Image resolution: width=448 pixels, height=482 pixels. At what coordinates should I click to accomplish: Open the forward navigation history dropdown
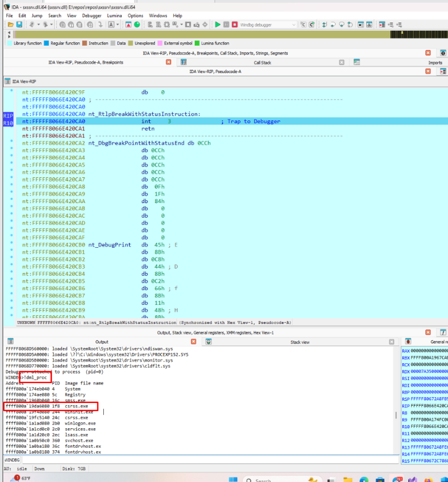point(52,25)
